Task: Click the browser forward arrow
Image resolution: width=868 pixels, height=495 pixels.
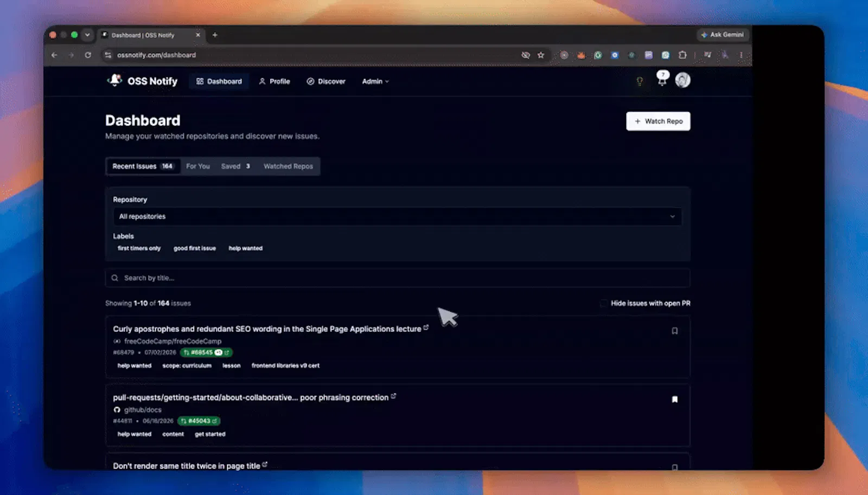Action: tap(71, 55)
